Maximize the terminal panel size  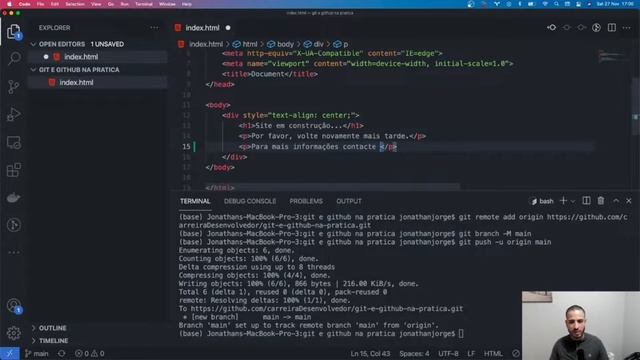pyautogui.click(x=616, y=201)
